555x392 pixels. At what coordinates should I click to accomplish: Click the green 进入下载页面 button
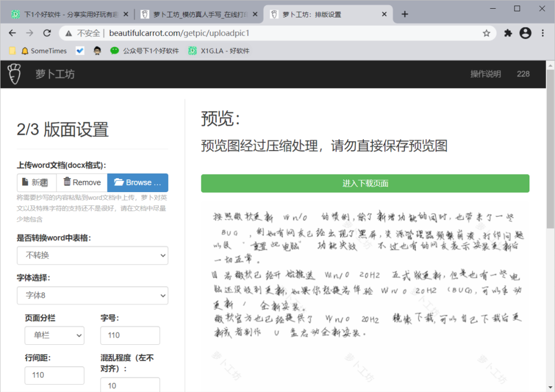coord(365,183)
